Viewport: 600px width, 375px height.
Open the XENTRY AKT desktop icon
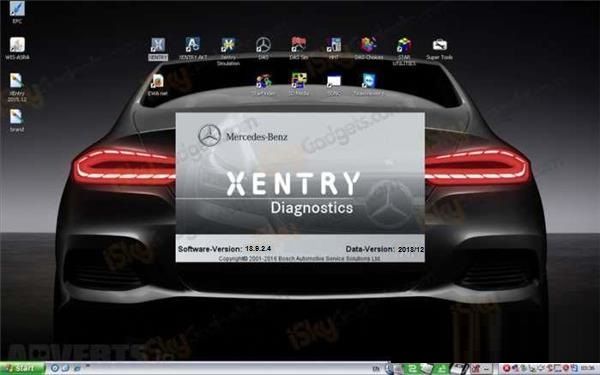point(192,49)
